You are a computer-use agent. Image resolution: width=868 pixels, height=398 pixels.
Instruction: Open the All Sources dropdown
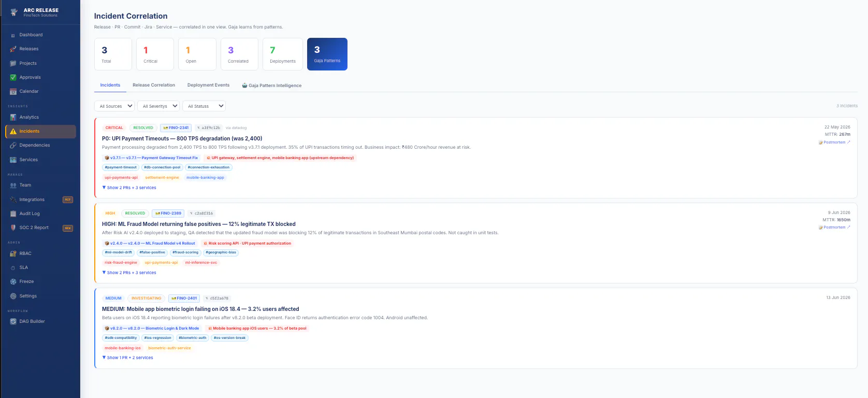click(x=114, y=106)
